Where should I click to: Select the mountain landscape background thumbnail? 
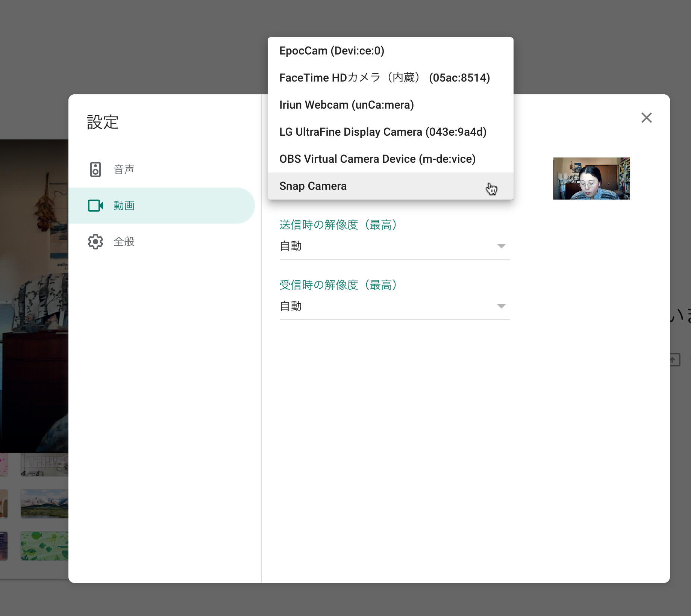44,504
